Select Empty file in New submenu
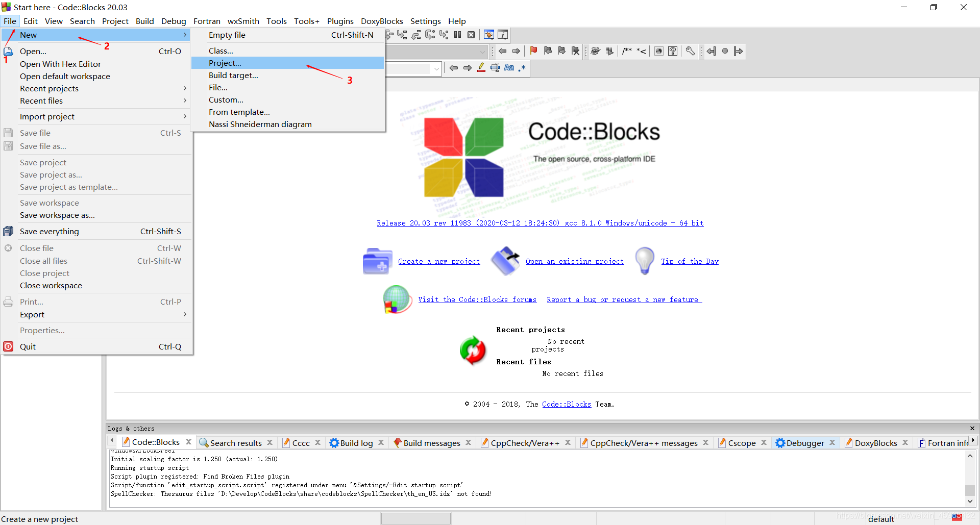 (x=288, y=35)
